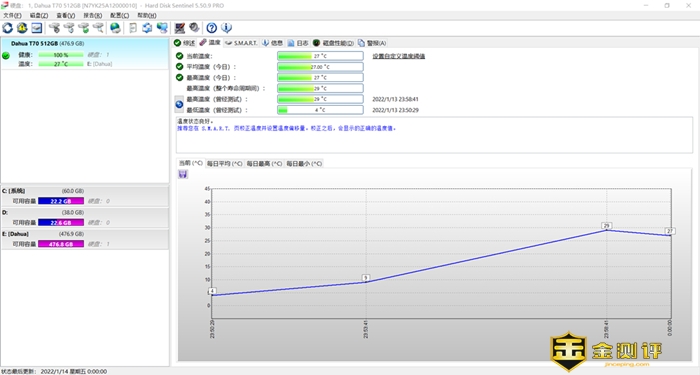The width and height of the screenshot is (700, 375).
Task: Select the 每日最高 (°C) chart tab
Action: (264, 163)
